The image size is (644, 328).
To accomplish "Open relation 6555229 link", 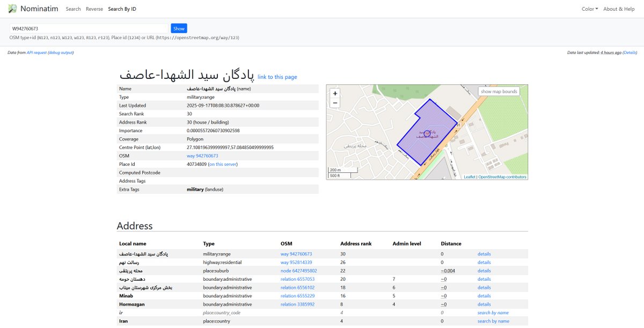I will tap(297, 296).
